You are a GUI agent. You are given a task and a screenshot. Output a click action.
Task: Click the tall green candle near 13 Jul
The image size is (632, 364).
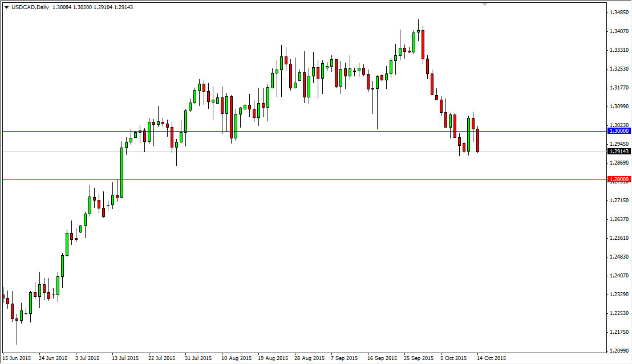pyautogui.click(x=121, y=171)
